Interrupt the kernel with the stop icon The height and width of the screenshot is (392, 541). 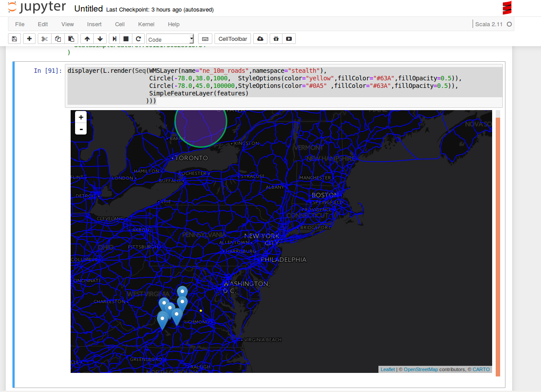click(125, 39)
